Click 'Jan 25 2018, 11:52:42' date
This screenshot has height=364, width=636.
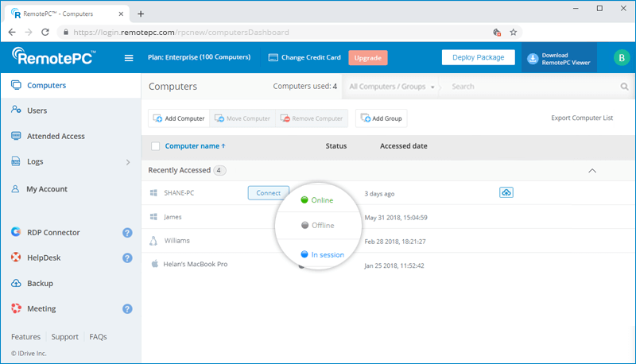click(394, 266)
